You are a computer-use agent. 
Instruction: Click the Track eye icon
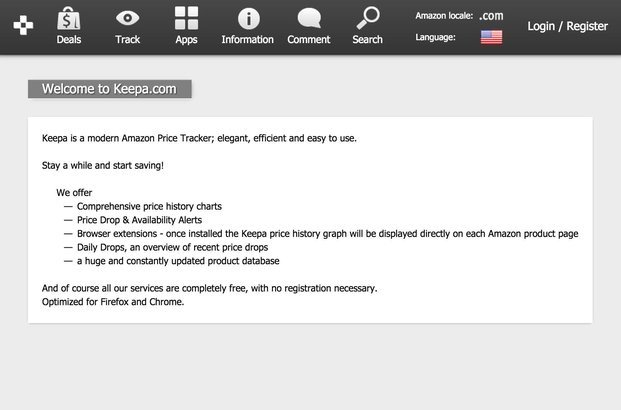point(127,17)
